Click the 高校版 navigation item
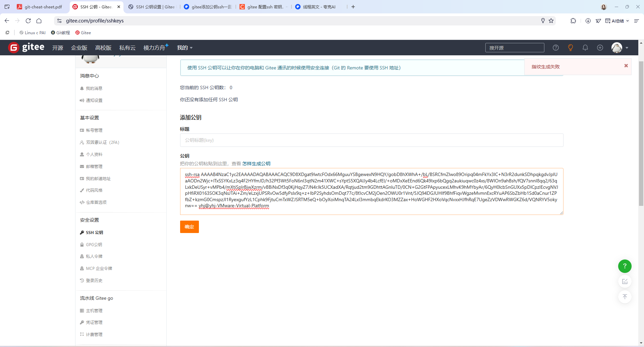Image resolution: width=644 pixels, height=347 pixels. pos(103,48)
